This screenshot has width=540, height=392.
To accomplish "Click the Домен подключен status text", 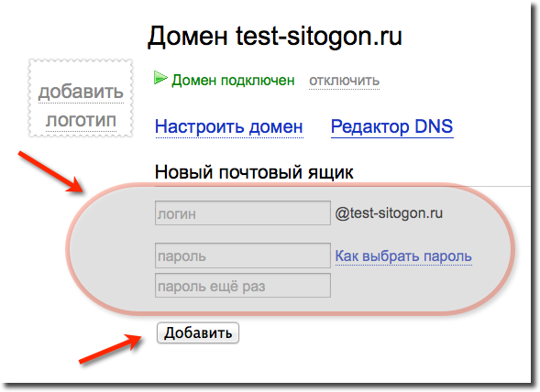I will click(x=233, y=81).
